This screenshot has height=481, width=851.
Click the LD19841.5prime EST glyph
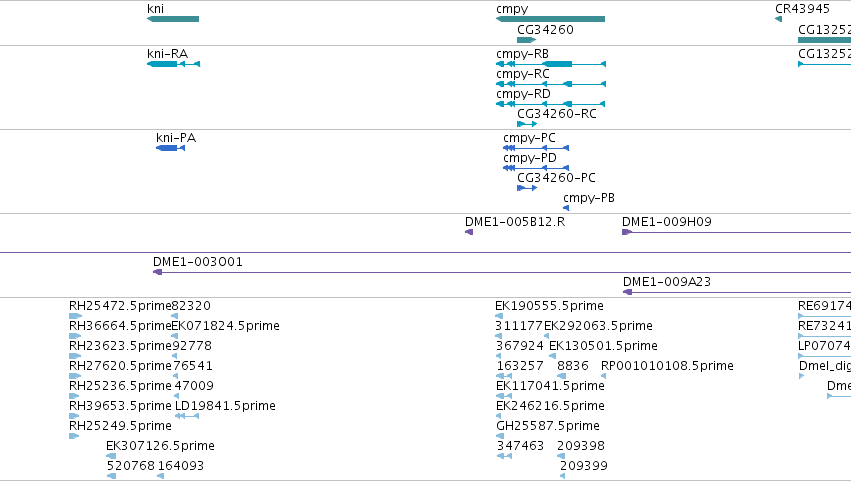(x=187, y=416)
